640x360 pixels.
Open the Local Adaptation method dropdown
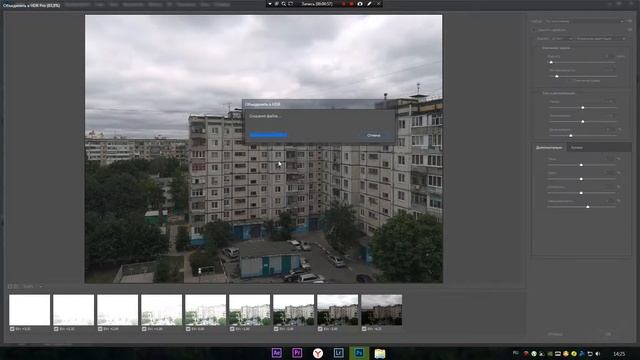[600, 38]
